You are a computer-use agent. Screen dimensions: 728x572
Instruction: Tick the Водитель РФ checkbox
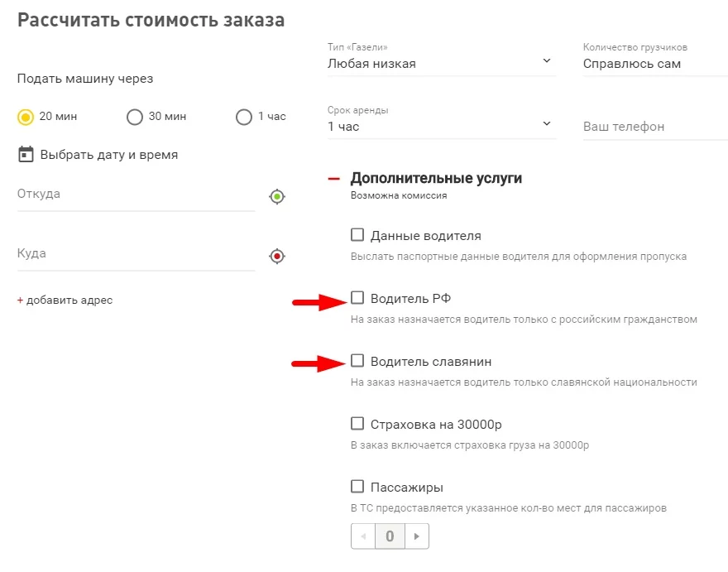357,298
